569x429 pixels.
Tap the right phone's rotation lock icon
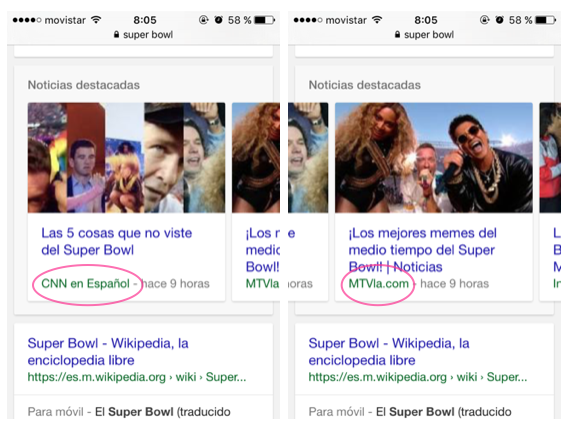coord(484,20)
